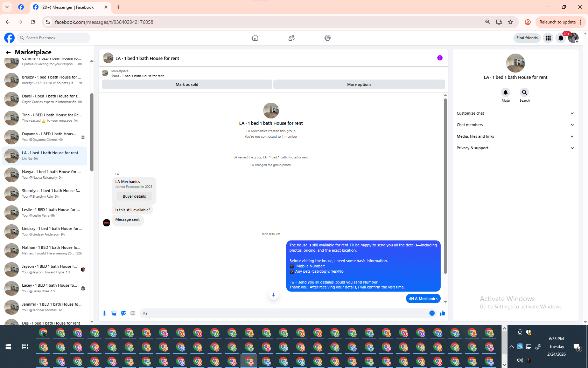This screenshot has width=588, height=368.
Task: Open the volume control in the system tray
Action: point(520,360)
